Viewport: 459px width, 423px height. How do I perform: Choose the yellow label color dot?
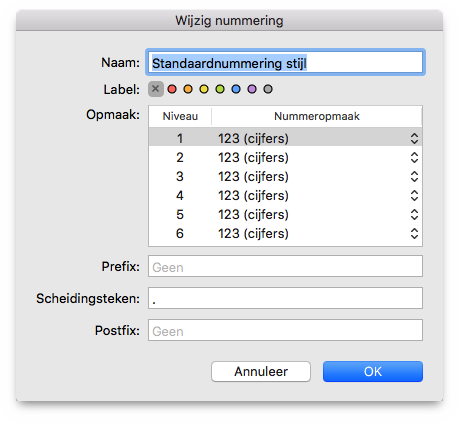pos(204,89)
